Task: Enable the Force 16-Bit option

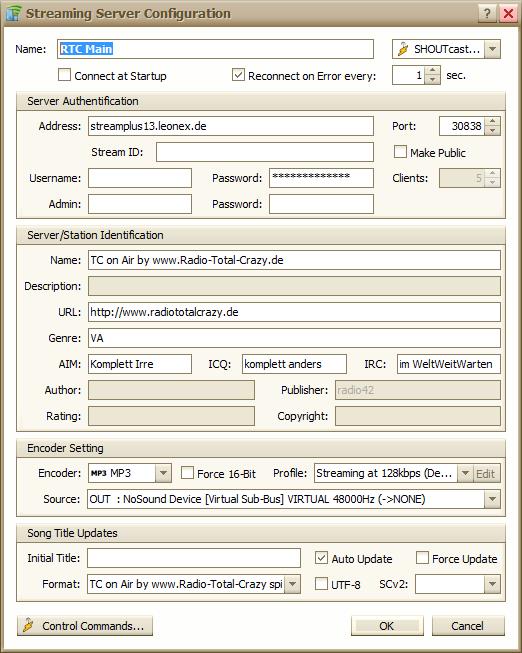Action: pos(187,473)
